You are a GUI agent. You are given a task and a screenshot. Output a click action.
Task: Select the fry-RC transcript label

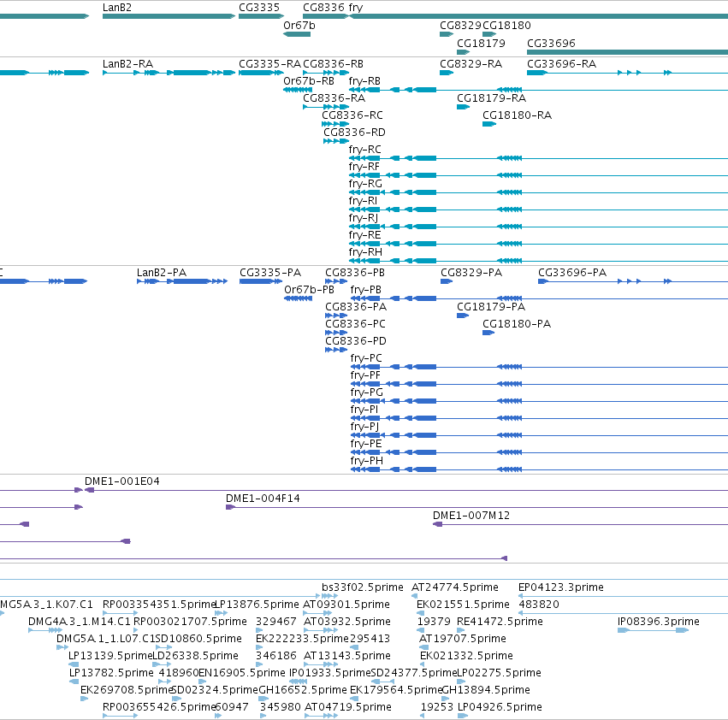[365, 150]
